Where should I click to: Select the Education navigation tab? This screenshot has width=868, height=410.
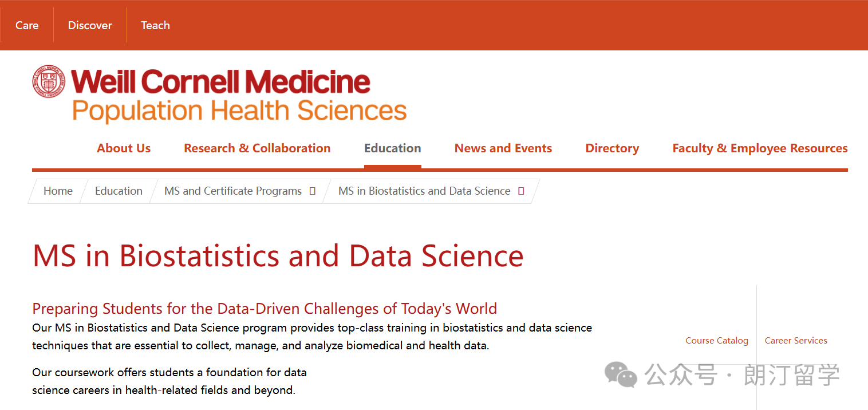click(393, 148)
